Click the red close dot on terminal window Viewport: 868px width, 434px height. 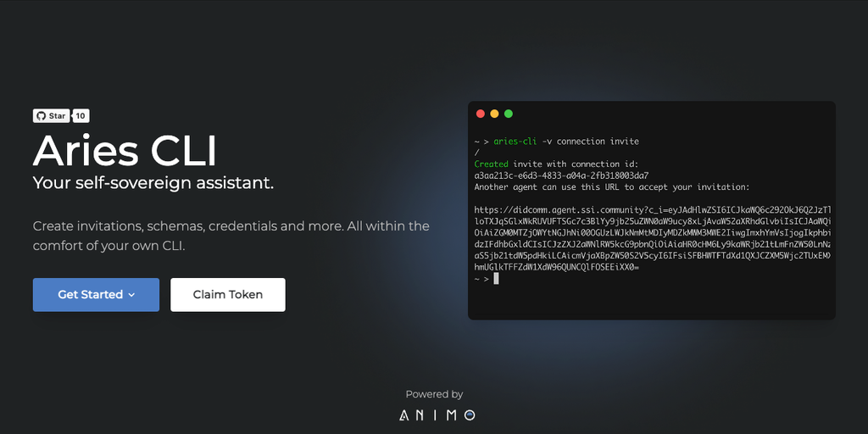(x=481, y=114)
